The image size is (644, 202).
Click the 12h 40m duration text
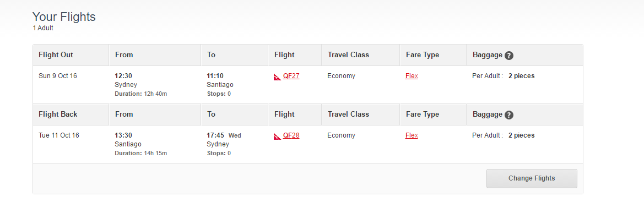point(155,94)
